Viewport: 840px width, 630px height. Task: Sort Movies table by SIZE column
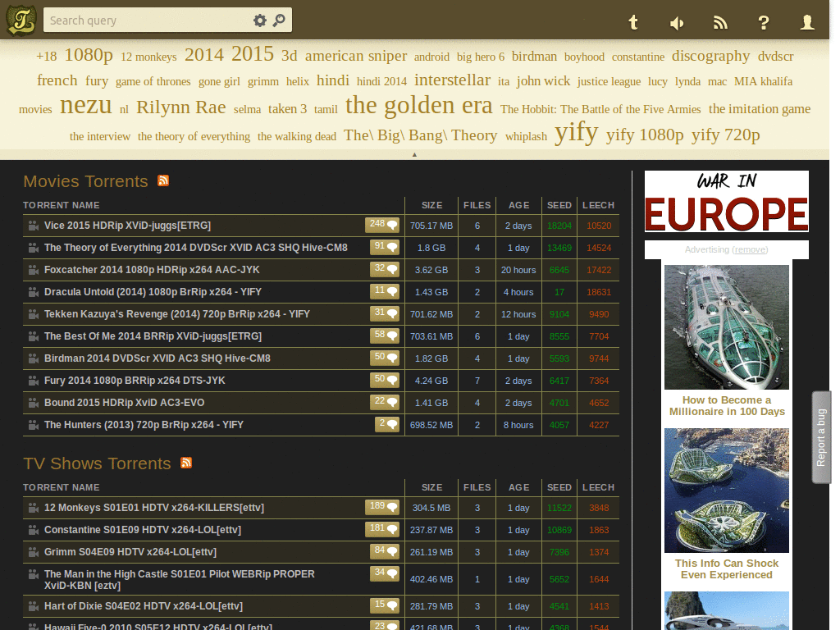point(431,205)
